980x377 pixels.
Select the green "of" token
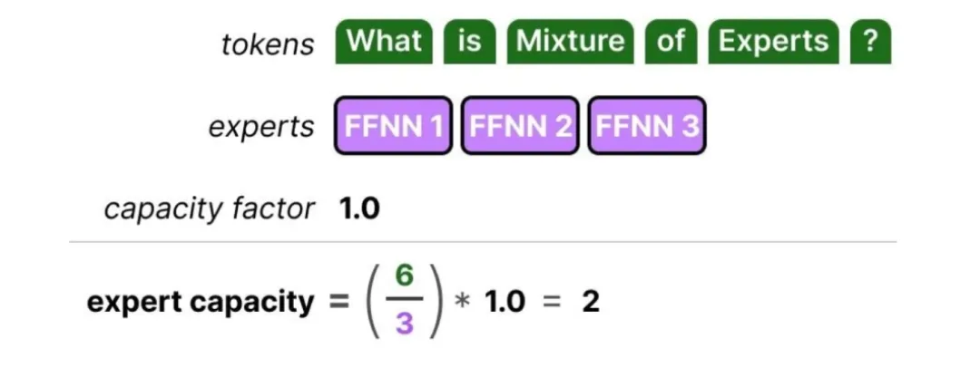[x=671, y=42]
